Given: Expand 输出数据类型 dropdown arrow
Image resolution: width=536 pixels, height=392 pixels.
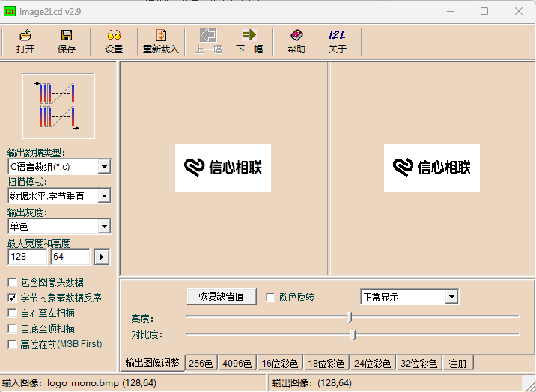Looking at the screenshot, I should [x=104, y=167].
